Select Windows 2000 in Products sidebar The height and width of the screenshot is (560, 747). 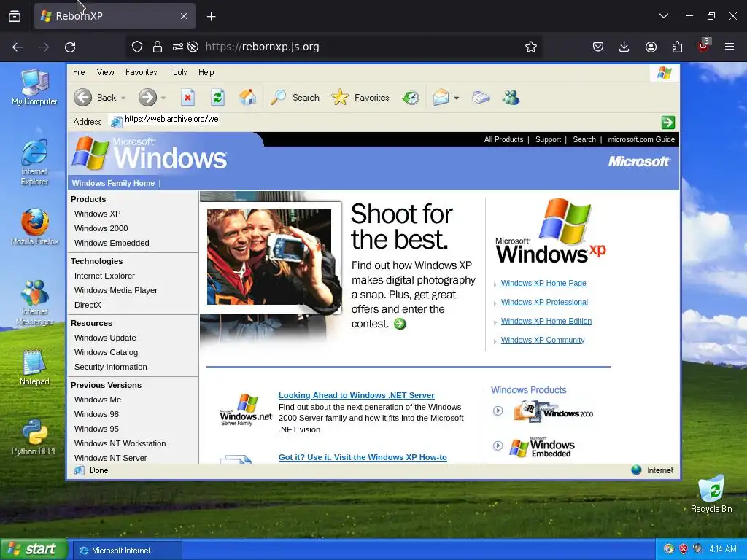point(101,228)
